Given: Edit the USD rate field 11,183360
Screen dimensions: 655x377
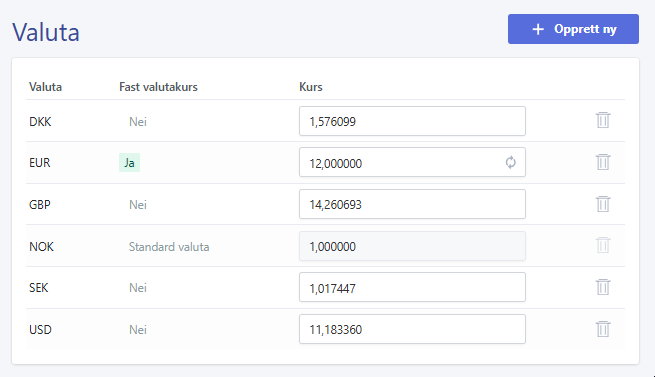Looking at the screenshot, I should (412, 329).
